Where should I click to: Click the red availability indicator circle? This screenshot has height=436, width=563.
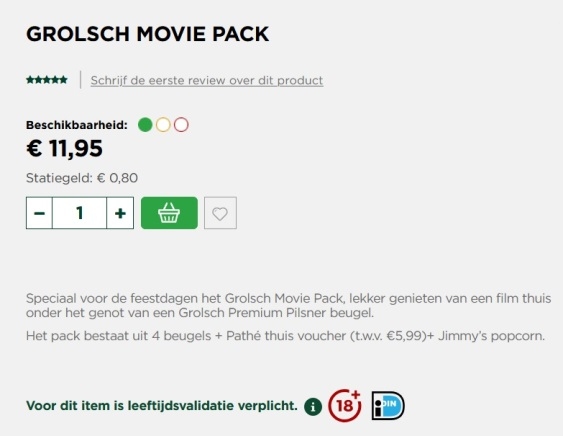(x=181, y=125)
